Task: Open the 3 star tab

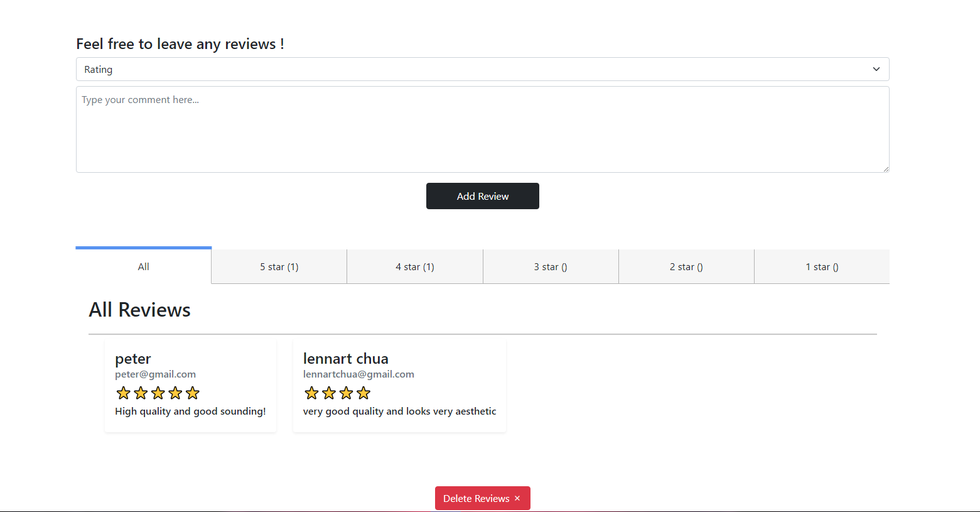Action: 551,266
